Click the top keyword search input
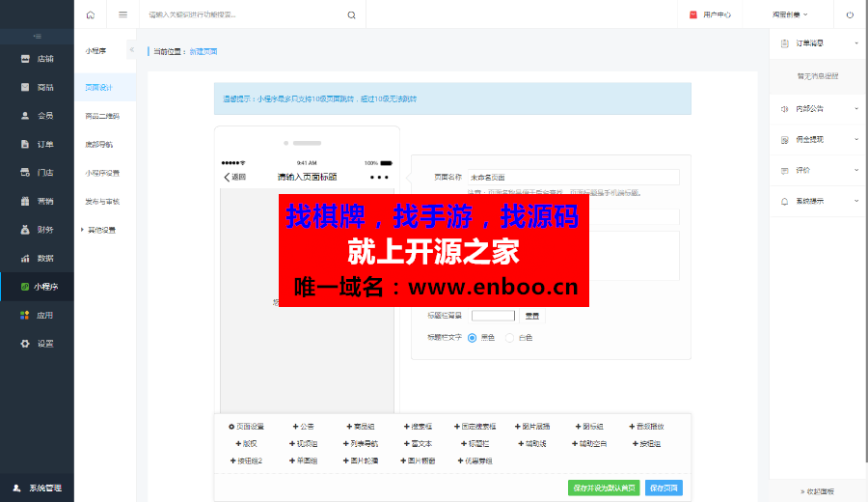 (244, 14)
